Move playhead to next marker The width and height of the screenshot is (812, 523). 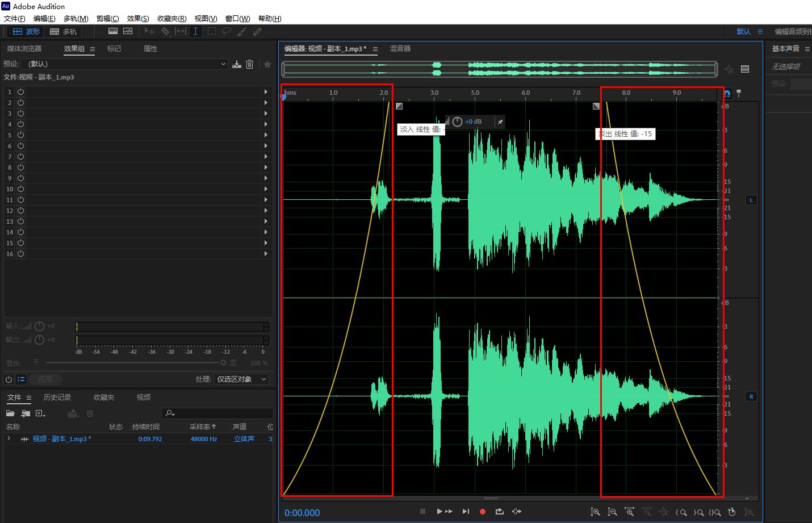pos(466,512)
